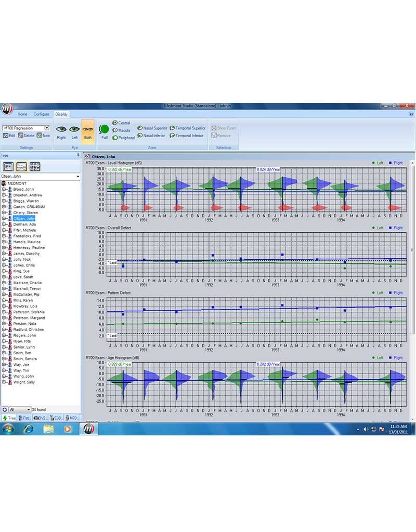Select the Nasal Inferior zone

pyautogui.click(x=151, y=136)
